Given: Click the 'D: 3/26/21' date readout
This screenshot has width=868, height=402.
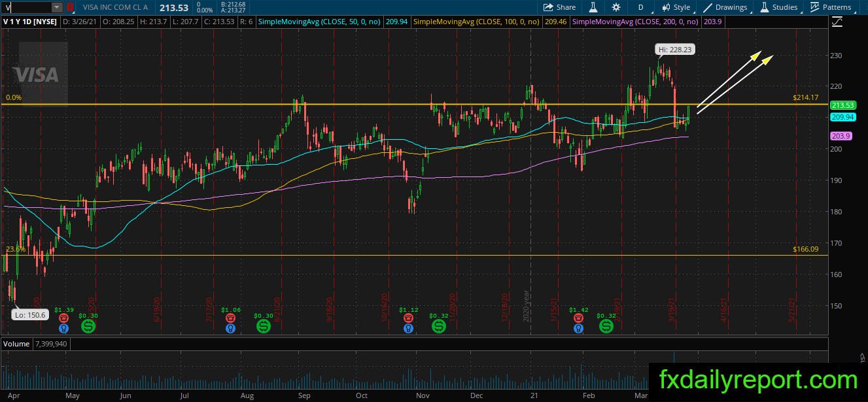Looking at the screenshot, I should (79, 22).
